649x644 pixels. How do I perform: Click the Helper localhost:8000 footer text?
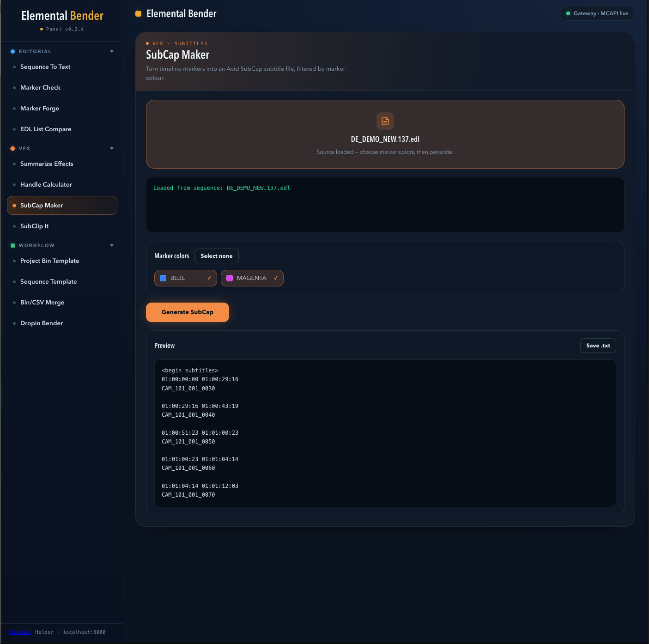[70, 632]
